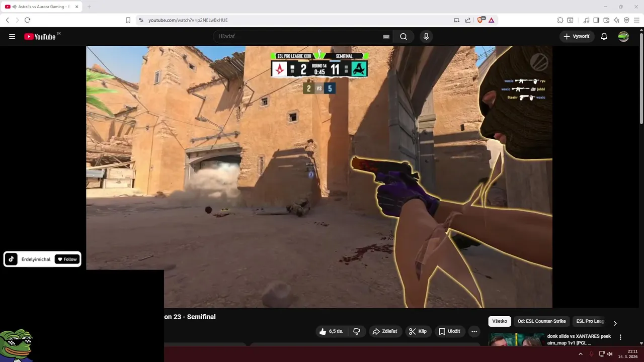Open the media playlist music note icon
This screenshot has height=362, width=644.
586,20
